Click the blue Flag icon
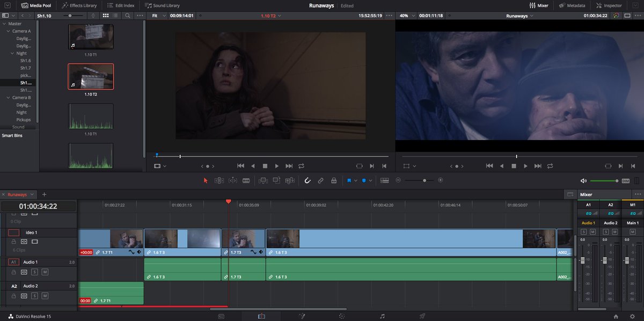Screen dimensions: 644x321 (349, 181)
